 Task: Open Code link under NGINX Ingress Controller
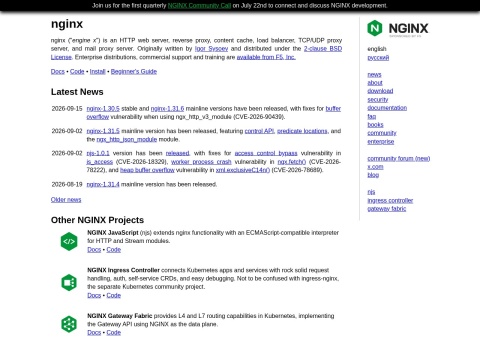click(114, 295)
